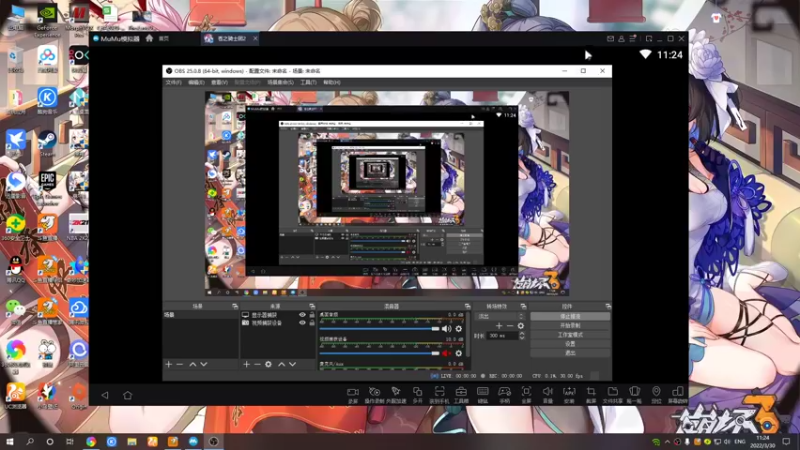Open OBS Tools (工具) menu

pos(308,83)
